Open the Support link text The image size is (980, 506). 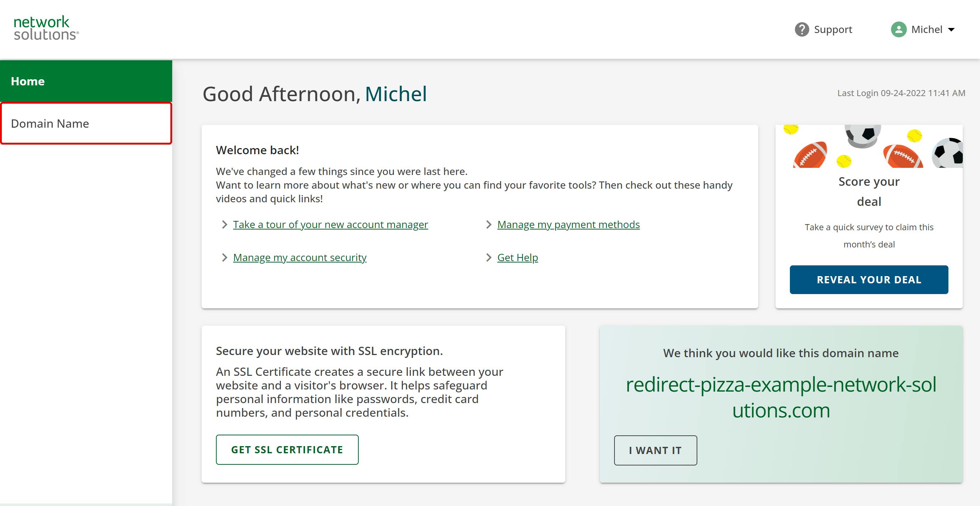[833, 29]
